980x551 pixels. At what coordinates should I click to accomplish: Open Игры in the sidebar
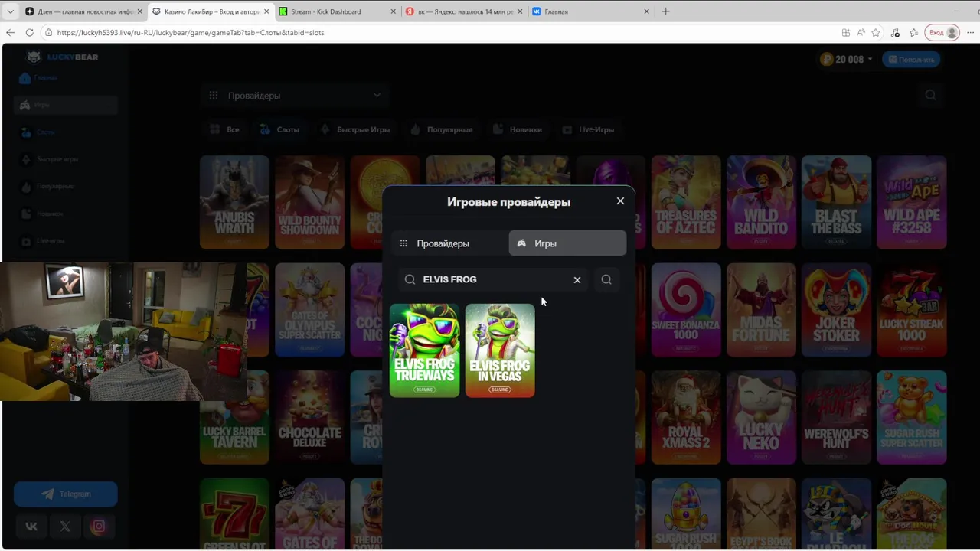pos(66,105)
